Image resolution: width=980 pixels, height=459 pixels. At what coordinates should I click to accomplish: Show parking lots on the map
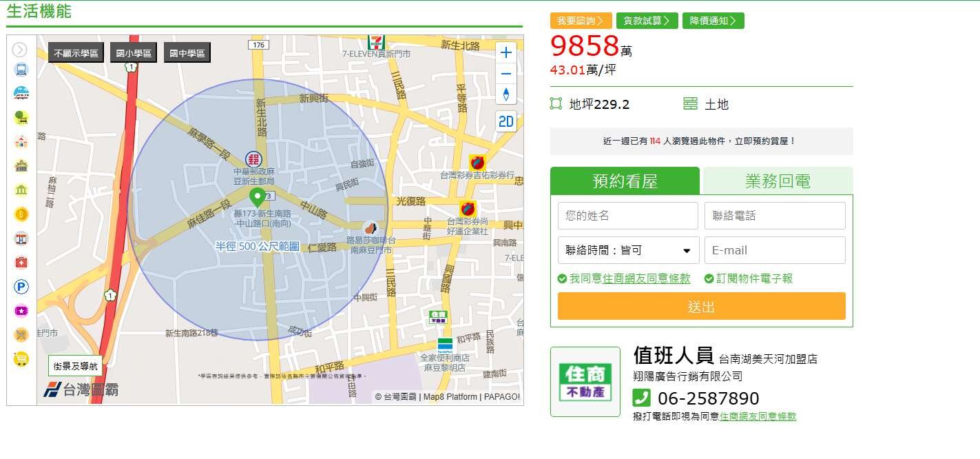point(21,287)
